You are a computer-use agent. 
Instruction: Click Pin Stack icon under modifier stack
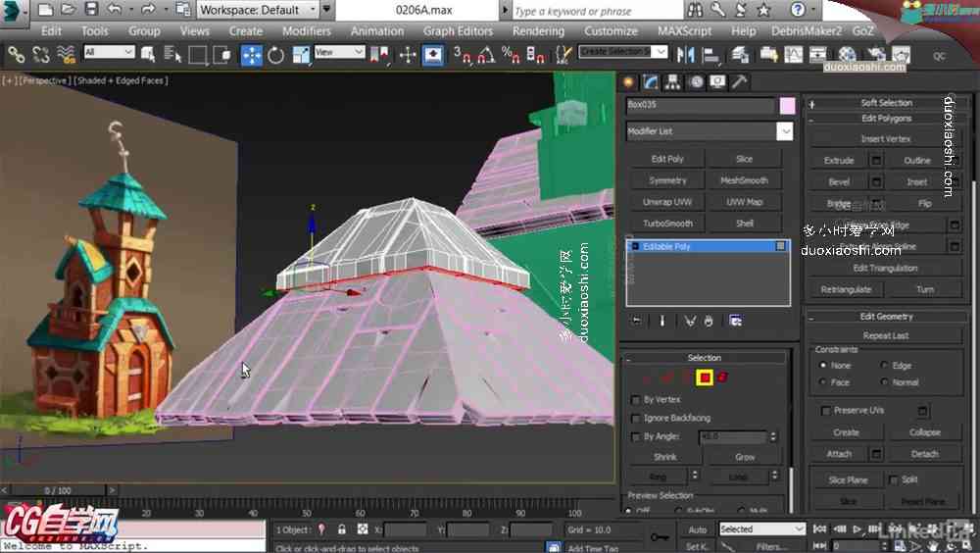pyautogui.click(x=636, y=321)
